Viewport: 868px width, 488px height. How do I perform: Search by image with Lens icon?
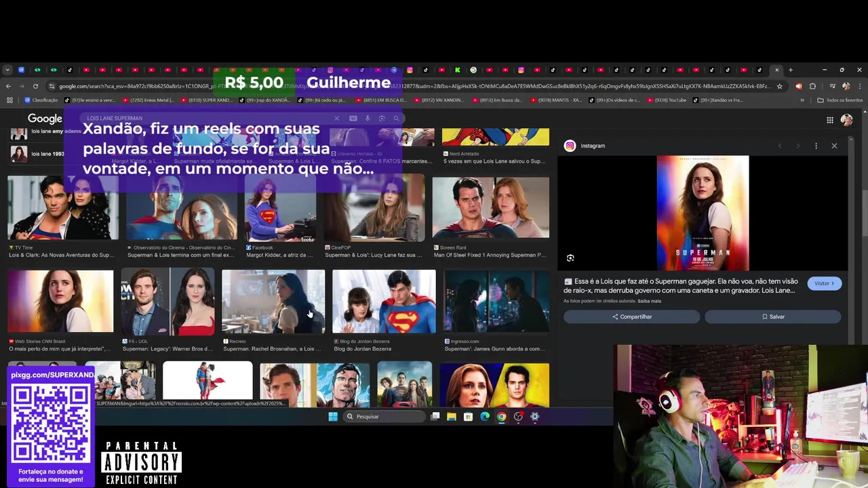(x=382, y=119)
